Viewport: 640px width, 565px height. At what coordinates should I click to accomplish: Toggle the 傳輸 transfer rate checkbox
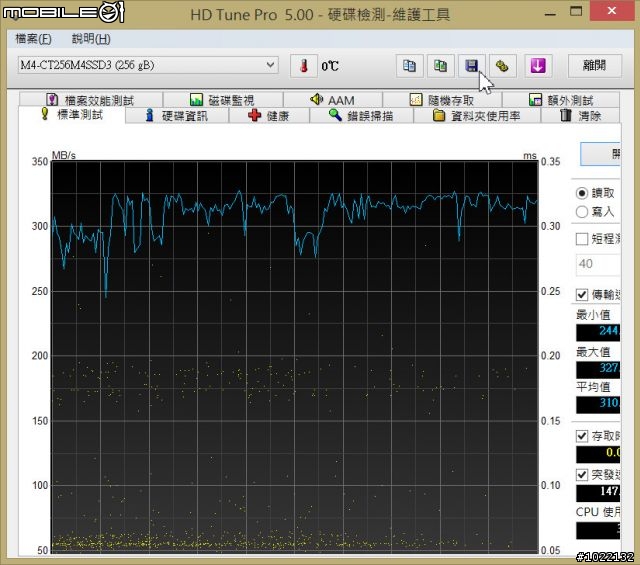click(x=582, y=294)
